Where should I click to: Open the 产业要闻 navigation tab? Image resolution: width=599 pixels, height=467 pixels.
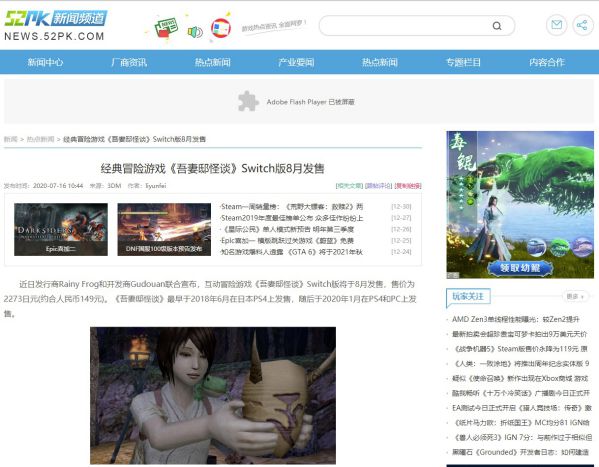coord(296,62)
